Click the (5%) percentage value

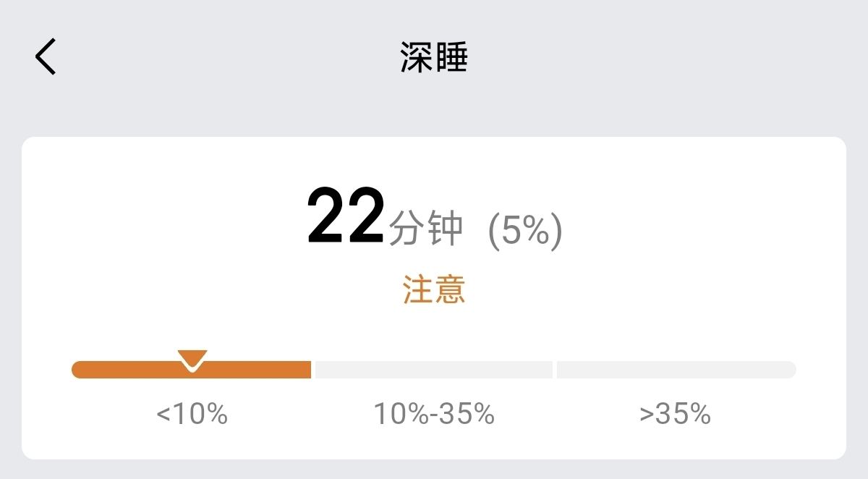click(x=525, y=232)
